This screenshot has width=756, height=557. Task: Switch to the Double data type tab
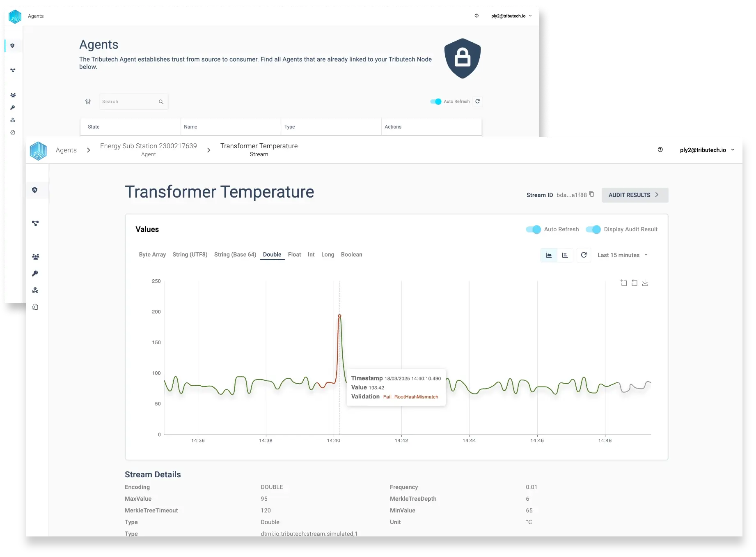coord(272,255)
